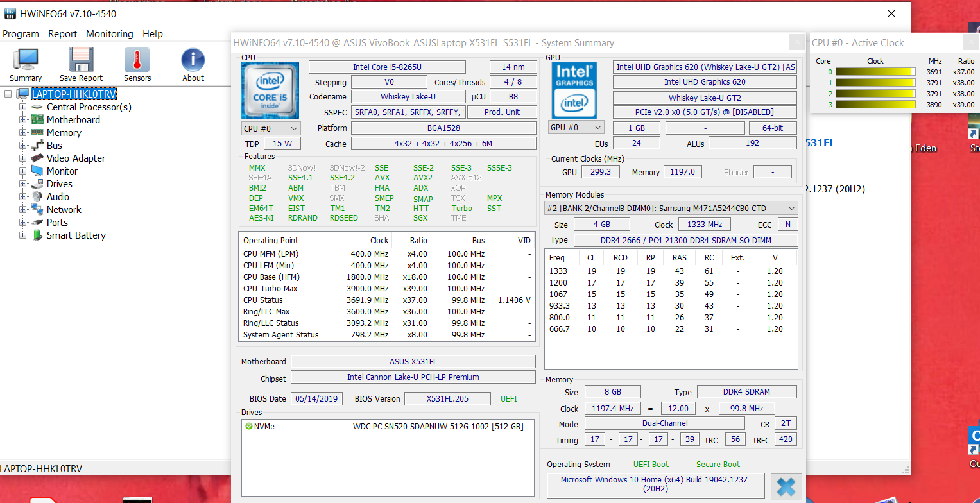980x503 pixels.
Task: Expand the Motherboard tree node
Action: coord(23,120)
